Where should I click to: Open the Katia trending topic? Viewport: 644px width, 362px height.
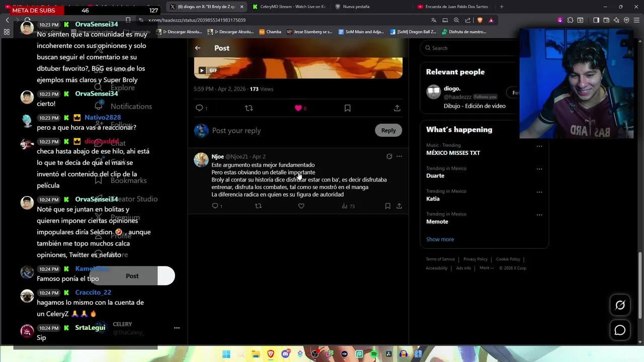click(x=433, y=199)
